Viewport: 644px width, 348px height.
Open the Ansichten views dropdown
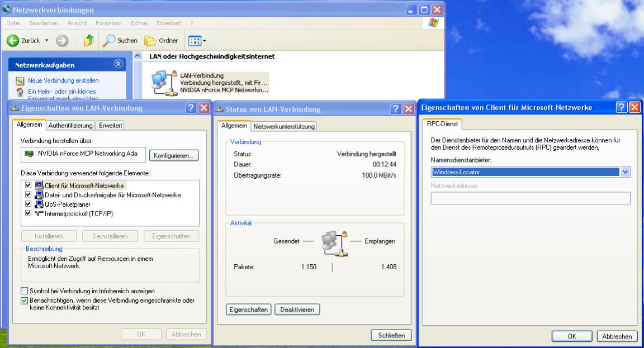point(197,41)
